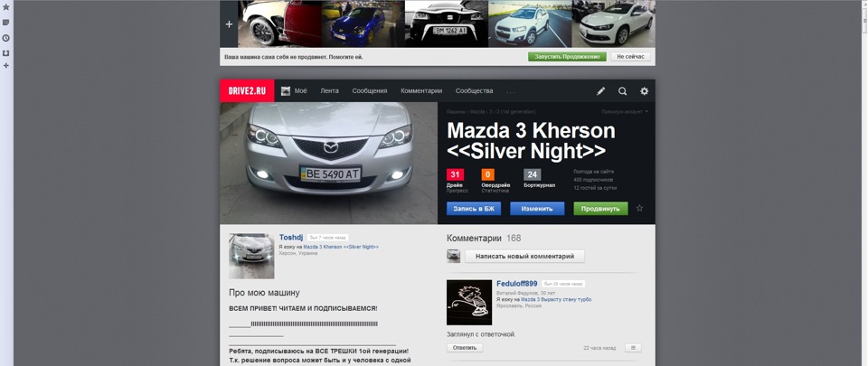868x366 pixels.
Task: Open Сообщения in navigation bar
Action: coord(370,91)
